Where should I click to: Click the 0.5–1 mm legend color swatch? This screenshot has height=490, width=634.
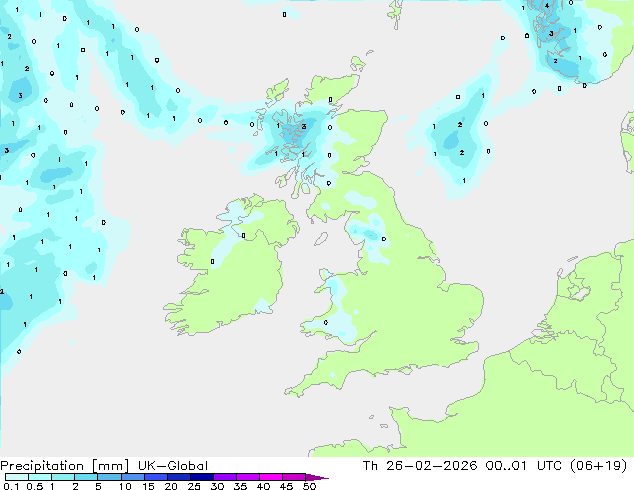tap(40, 477)
